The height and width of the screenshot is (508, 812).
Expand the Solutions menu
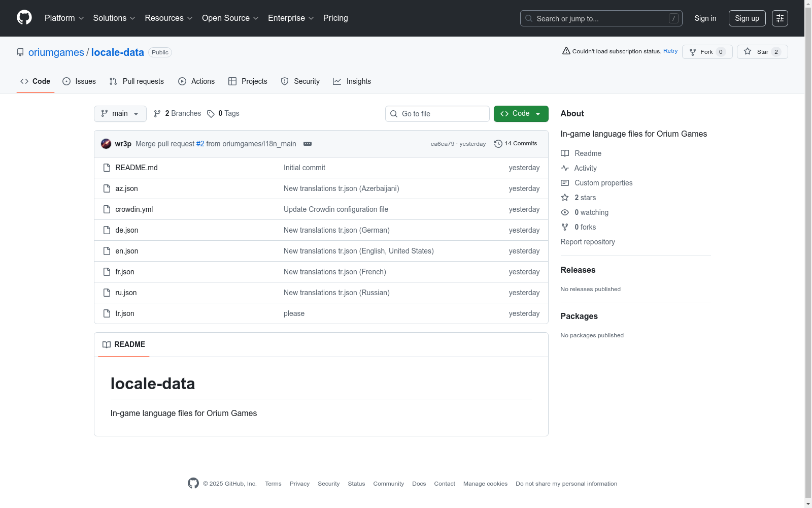(x=114, y=18)
